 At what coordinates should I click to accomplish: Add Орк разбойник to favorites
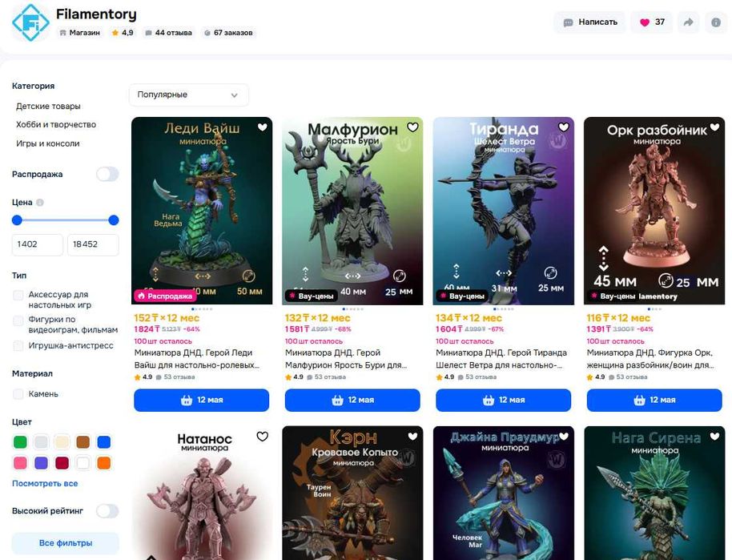coord(714,127)
